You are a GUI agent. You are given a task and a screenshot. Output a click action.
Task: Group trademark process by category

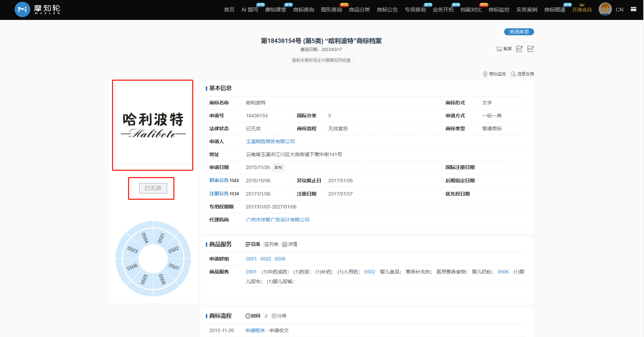pos(279,316)
